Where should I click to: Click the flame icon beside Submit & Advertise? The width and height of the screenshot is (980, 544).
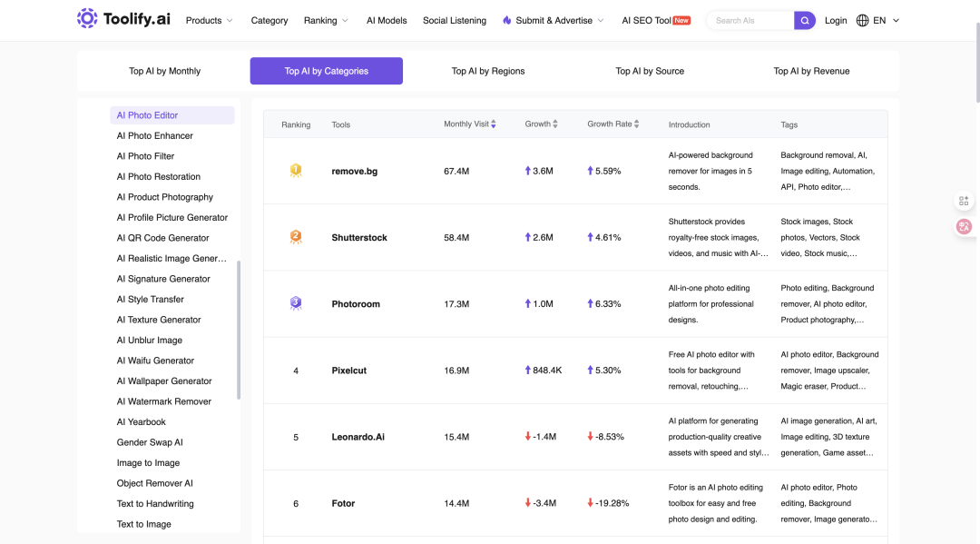[x=507, y=21]
